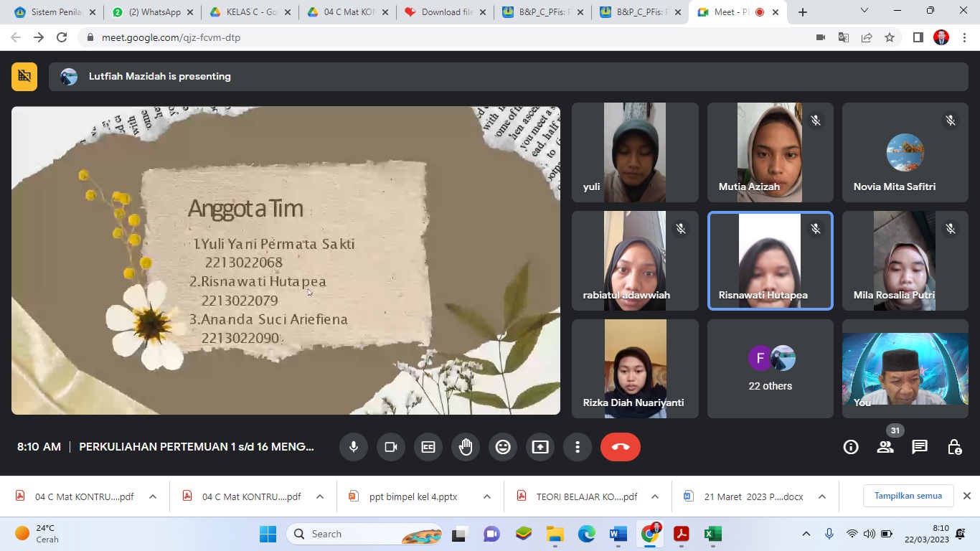Open the three-dot more options menu
The height and width of the screenshot is (551, 980).
[578, 447]
